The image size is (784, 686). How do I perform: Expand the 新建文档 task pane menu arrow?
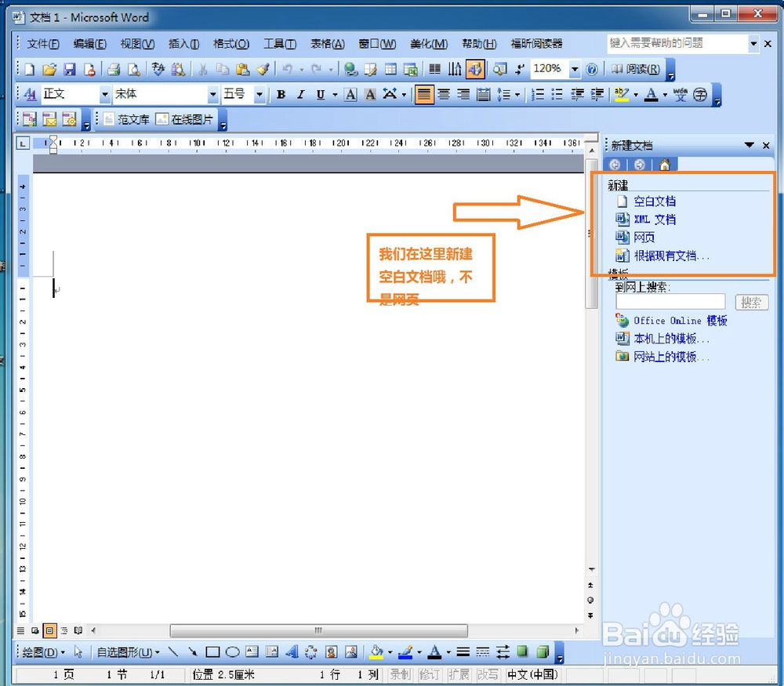pos(749,145)
